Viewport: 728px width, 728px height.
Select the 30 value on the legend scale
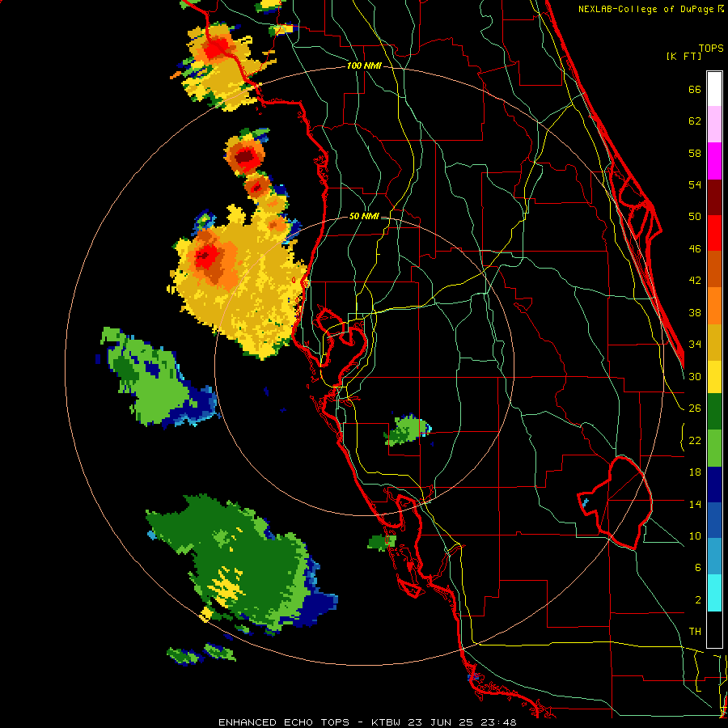click(695, 377)
